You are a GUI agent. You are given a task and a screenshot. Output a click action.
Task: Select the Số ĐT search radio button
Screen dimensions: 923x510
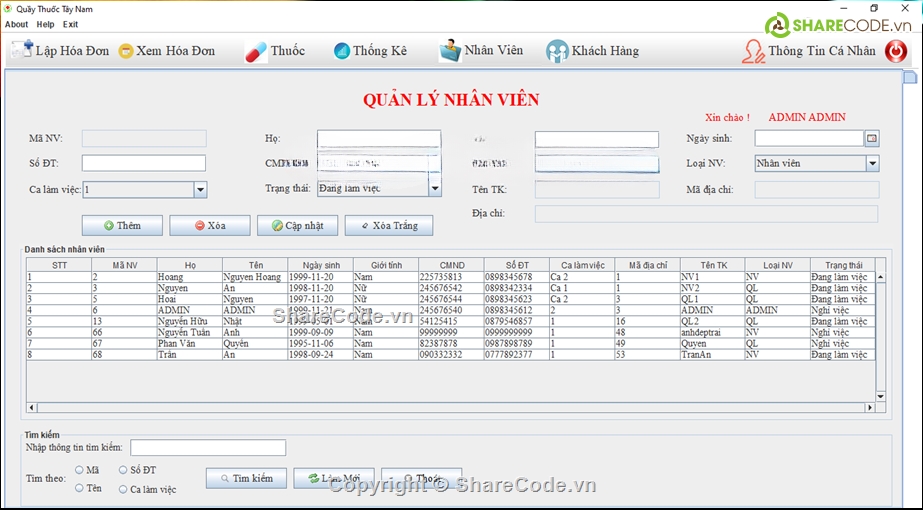pyautogui.click(x=123, y=470)
